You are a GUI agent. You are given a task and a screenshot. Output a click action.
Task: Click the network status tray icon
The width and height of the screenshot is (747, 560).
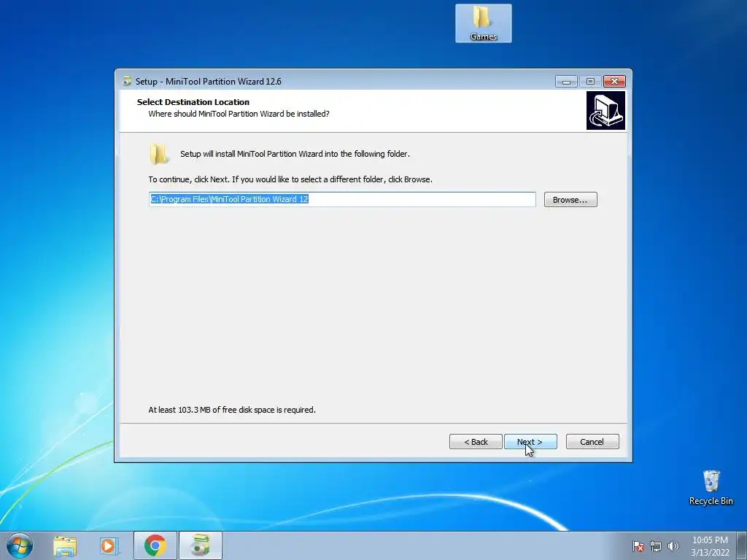click(656, 546)
